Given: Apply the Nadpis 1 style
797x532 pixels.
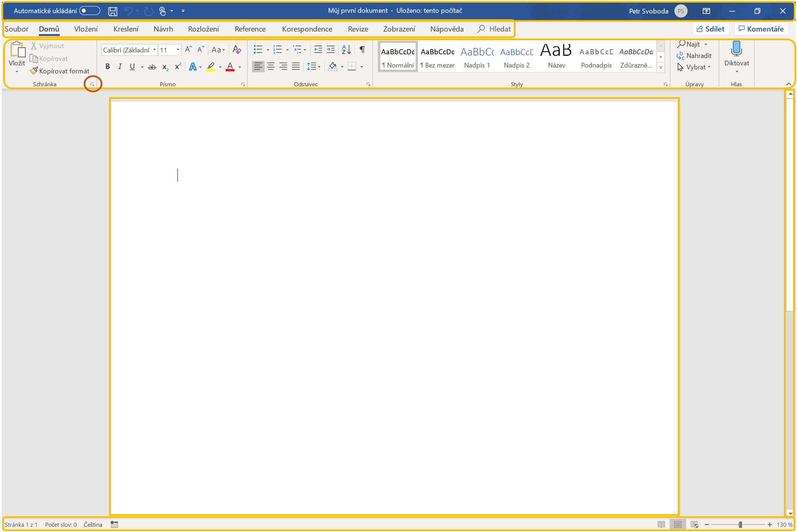Looking at the screenshot, I should (477, 57).
